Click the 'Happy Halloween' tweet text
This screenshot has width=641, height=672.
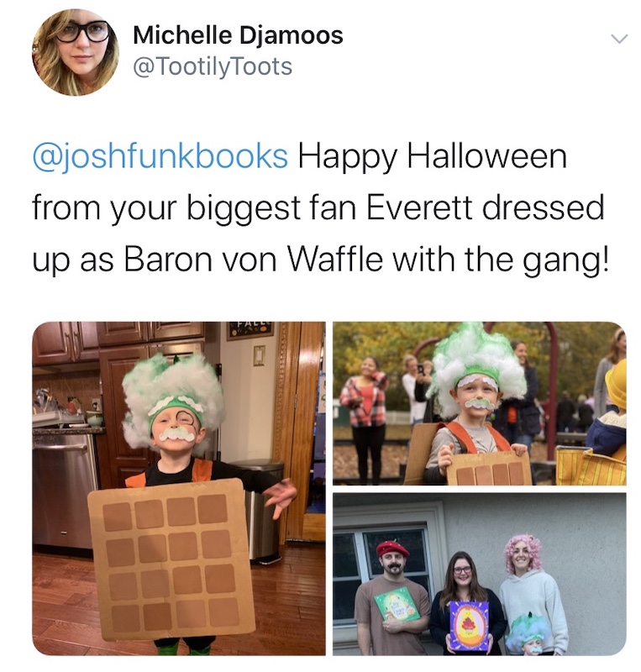tap(432, 156)
